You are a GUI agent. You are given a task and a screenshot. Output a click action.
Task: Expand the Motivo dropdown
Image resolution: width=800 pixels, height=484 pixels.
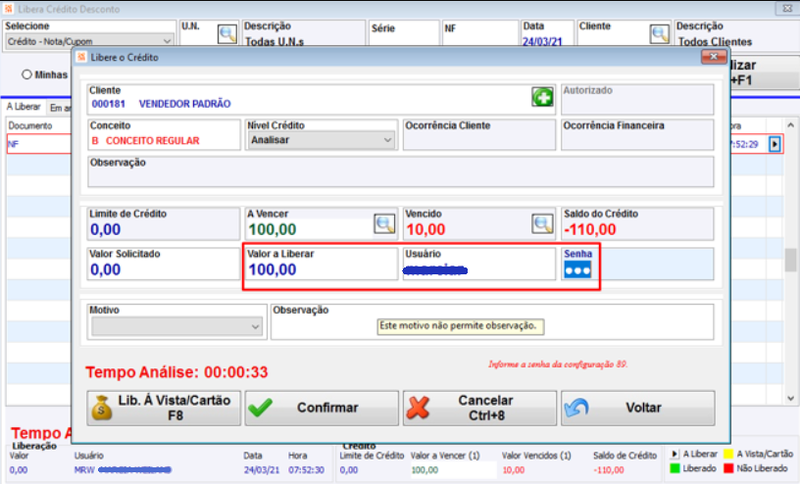[x=177, y=326]
